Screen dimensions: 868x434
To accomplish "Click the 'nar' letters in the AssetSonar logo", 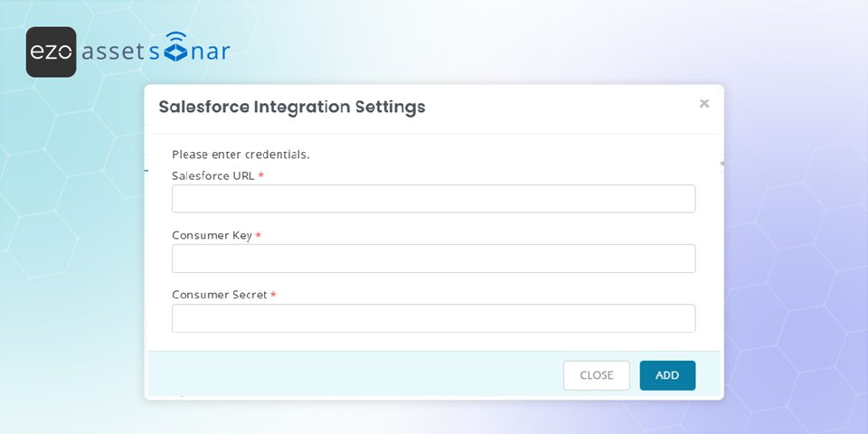I will coord(210,52).
